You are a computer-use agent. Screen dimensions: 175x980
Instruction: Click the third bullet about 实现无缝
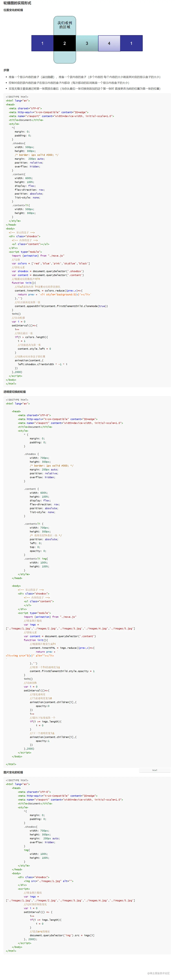coord(84,89)
